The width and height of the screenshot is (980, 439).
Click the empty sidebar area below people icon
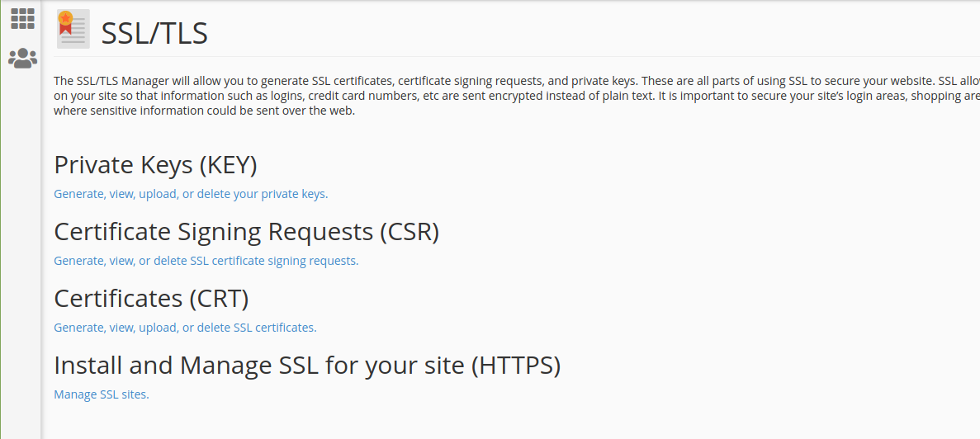[x=21, y=250]
